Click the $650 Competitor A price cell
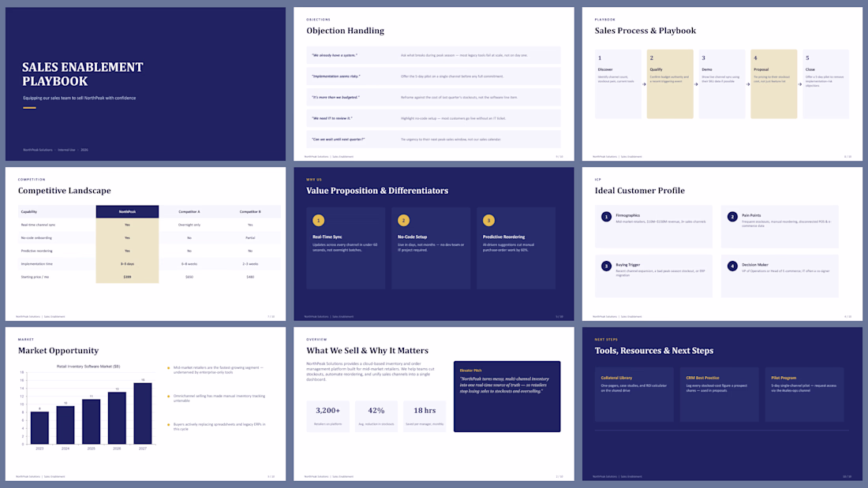 (189, 277)
